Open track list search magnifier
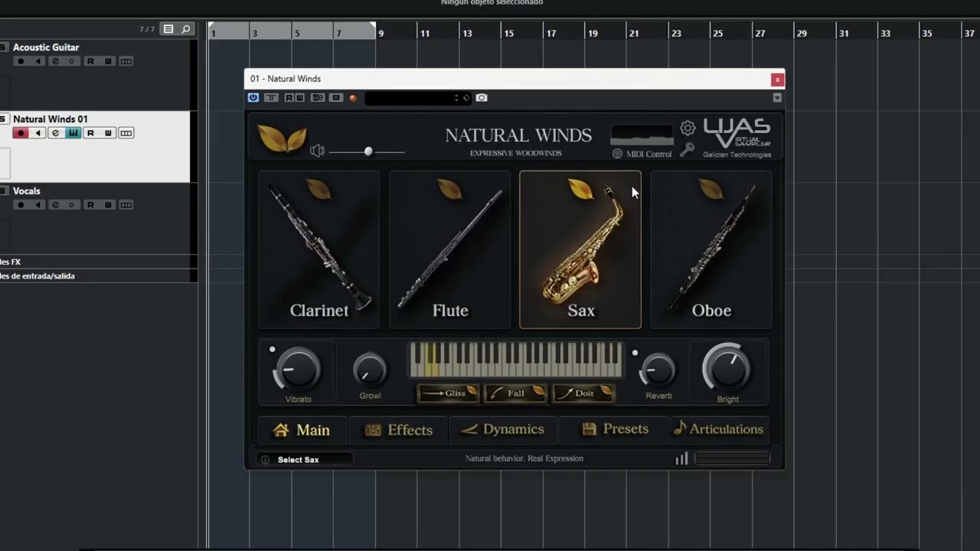The width and height of the screenshot is (980, 551). 185,29
